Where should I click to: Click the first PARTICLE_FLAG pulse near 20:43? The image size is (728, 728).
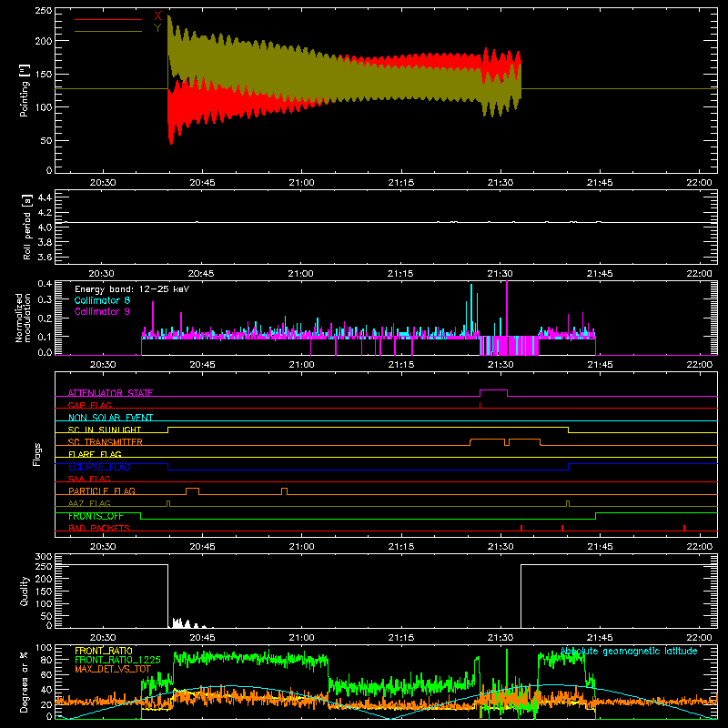pyautogui.click(x=192, y=491)
